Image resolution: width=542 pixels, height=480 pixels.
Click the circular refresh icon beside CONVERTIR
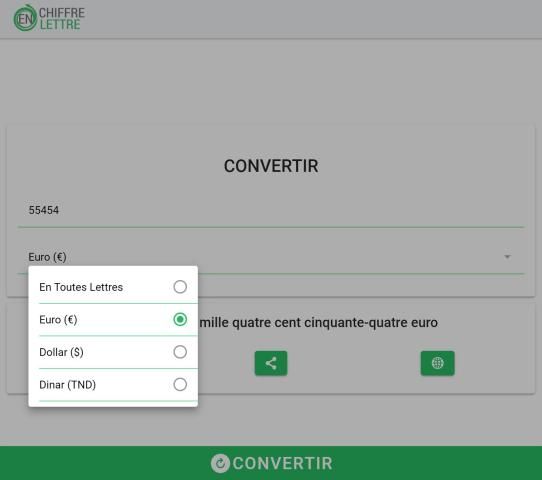pos(220,463)
